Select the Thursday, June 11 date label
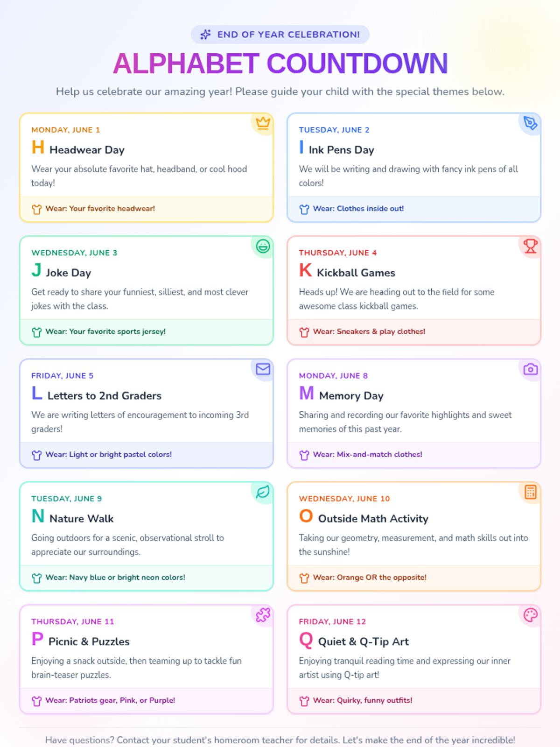 coord(73,621)
